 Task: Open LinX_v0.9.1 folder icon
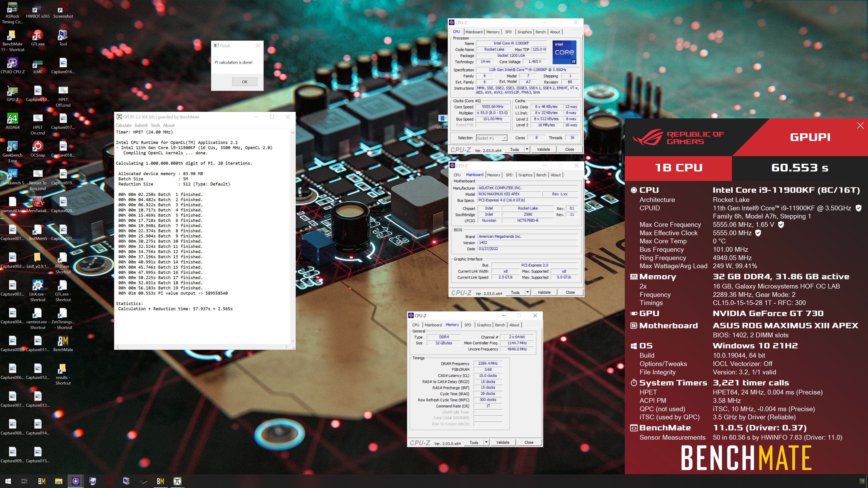tap(38, 260)
